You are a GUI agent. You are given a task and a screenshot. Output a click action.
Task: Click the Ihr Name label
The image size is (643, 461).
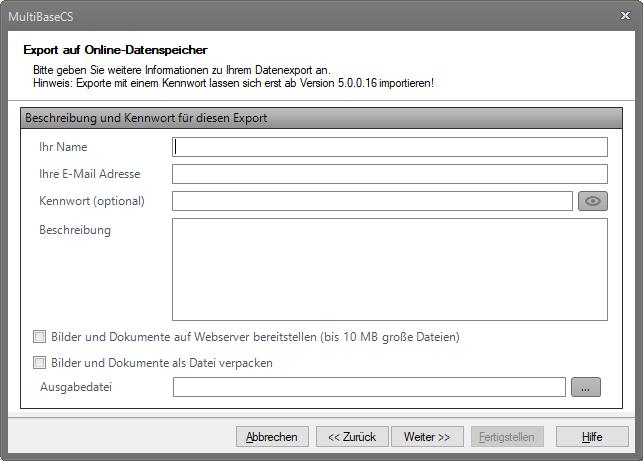63,147
